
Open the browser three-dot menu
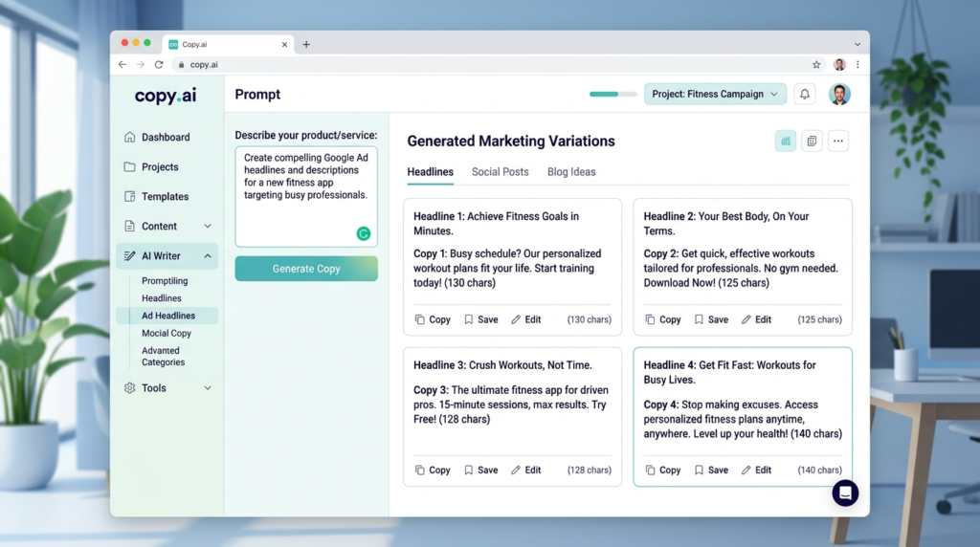pos(857,64)
